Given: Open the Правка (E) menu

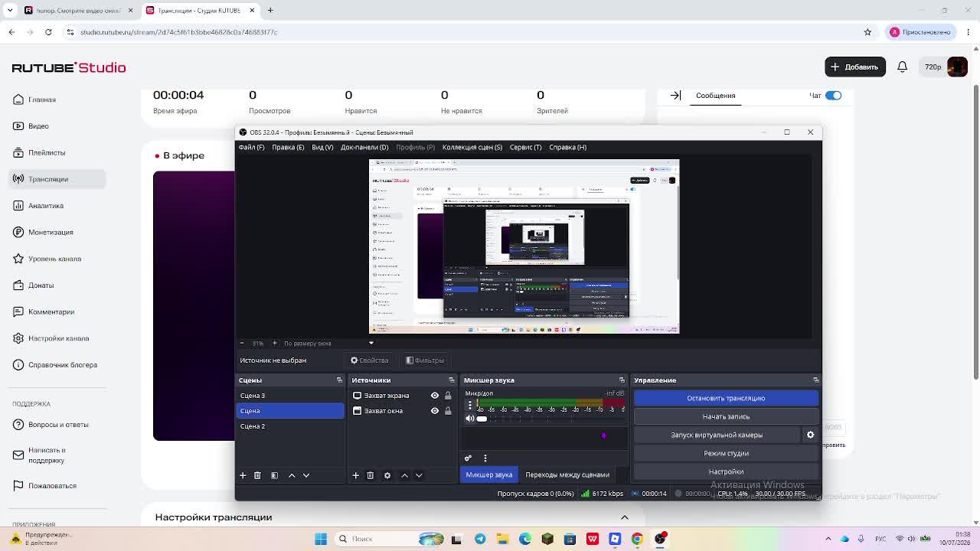Looking at the screenshot, I should click(288, 147).
